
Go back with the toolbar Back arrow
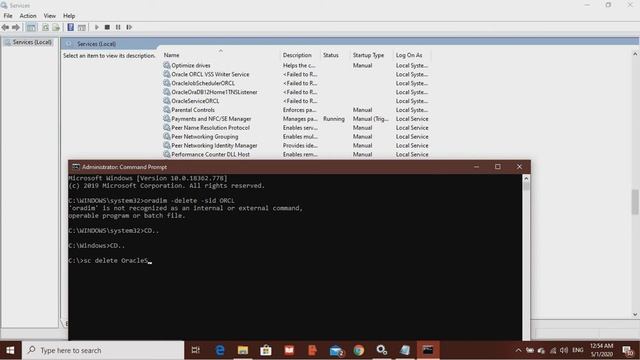click(5, 27)
